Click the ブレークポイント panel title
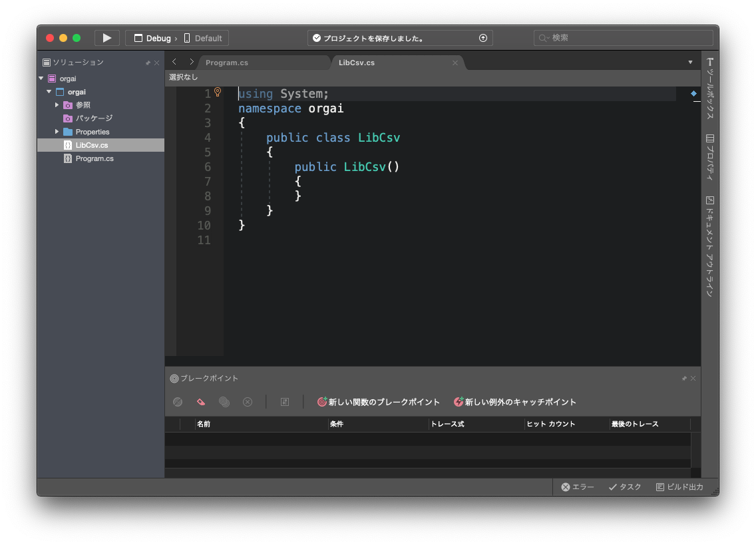The image size is (756, 545). 209,379
